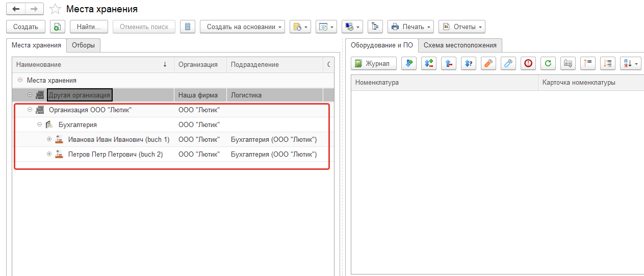Click the favorites star beside the title

(56, 9)
